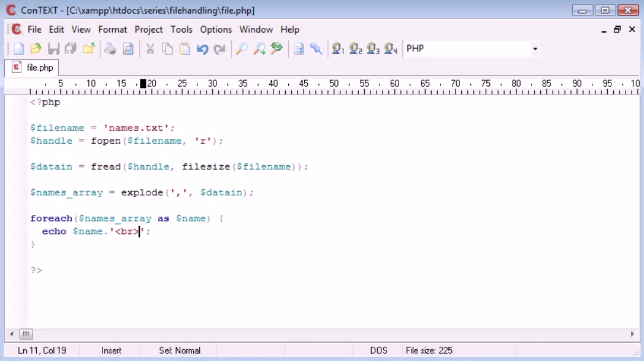Paste from the clipboard
This screenshot has width=644, height=361.
click(x=184, y=49)
